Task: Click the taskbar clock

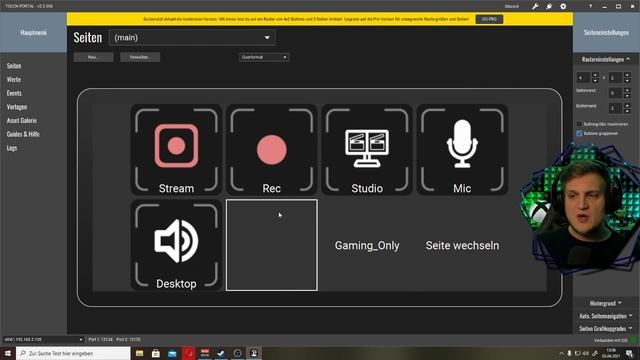Action: [x=611, y=353]
